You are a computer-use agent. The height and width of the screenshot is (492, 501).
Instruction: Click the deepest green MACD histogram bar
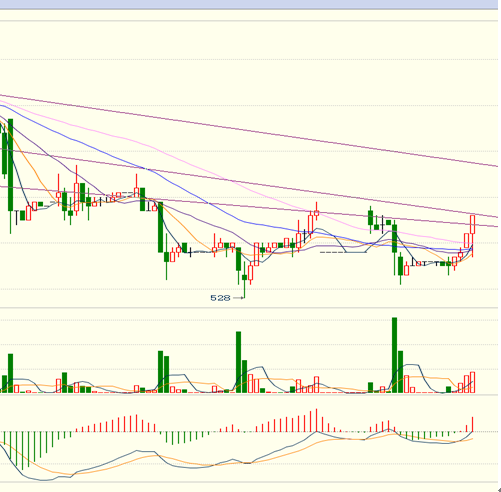pos(22,451)
